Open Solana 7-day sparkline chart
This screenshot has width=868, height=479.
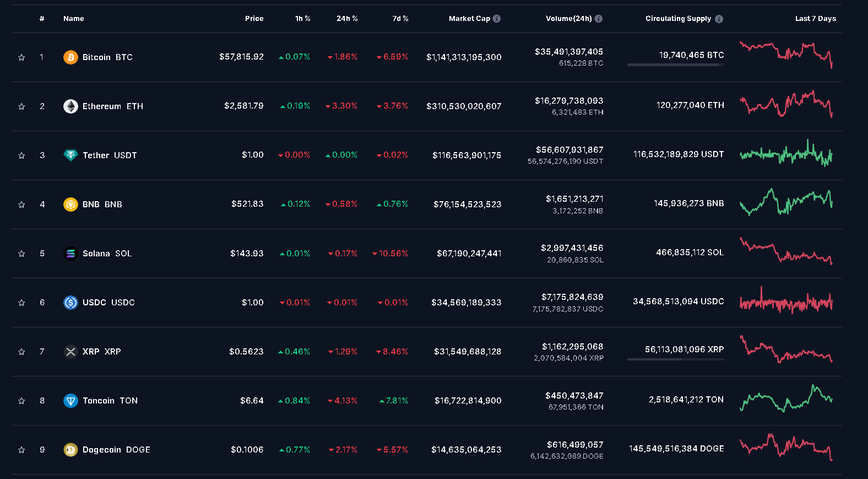pyautogui.click(x=786, y=251)
